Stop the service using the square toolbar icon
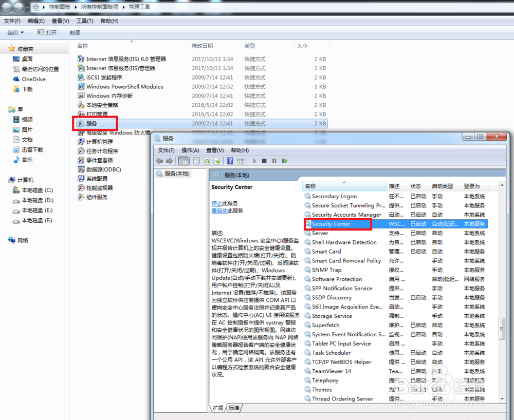This screenshot has width=514, height=420. 263,161
